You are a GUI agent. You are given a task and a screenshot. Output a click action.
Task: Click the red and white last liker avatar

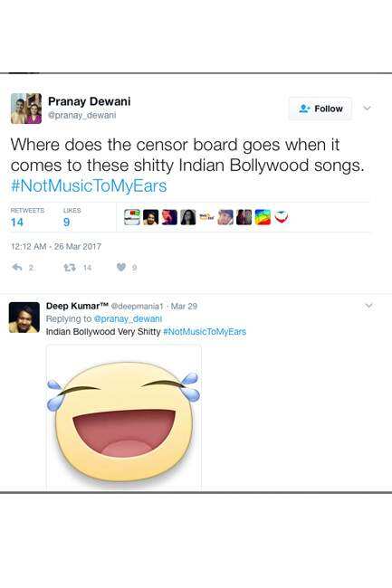[x=282, y=217]
